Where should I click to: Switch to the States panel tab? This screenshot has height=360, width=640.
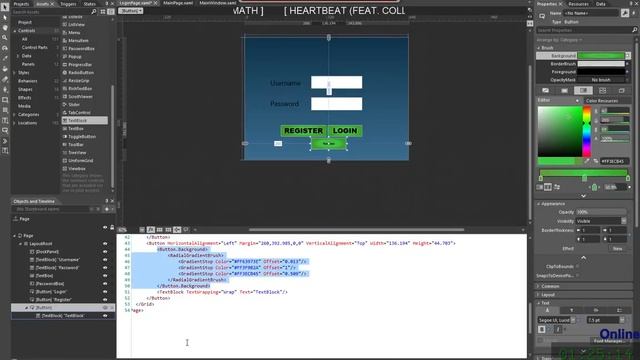click(x=89, y=4)
